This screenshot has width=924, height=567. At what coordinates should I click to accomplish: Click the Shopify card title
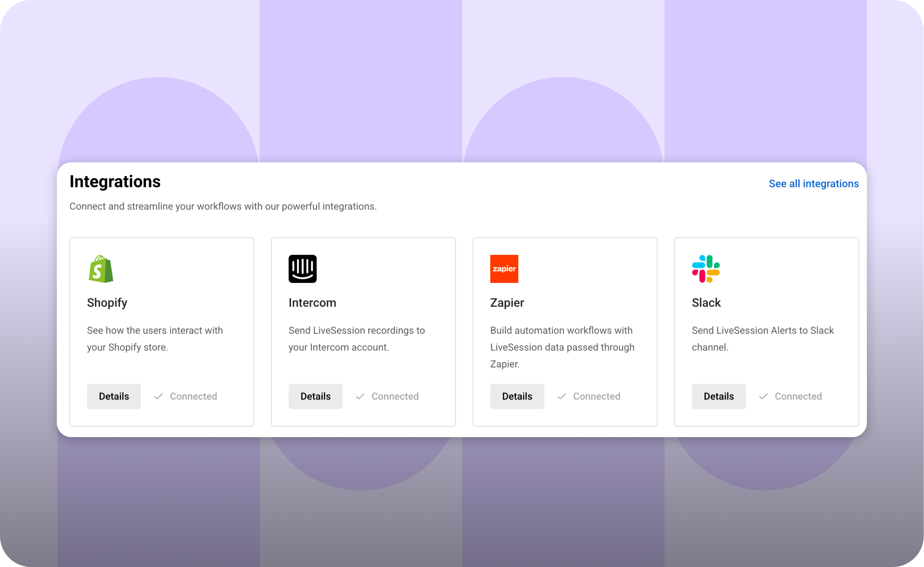pyautogui.click(x=107, y=303)
